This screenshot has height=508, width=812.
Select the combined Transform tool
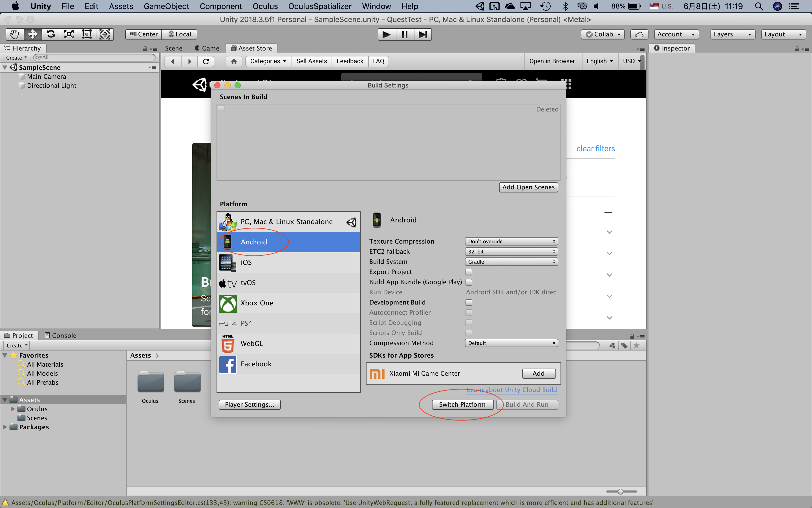click(105, 34)
